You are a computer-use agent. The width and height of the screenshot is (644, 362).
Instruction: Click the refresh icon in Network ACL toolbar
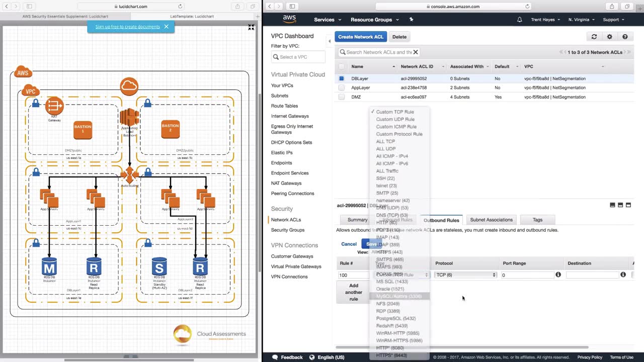coord(594,37)
